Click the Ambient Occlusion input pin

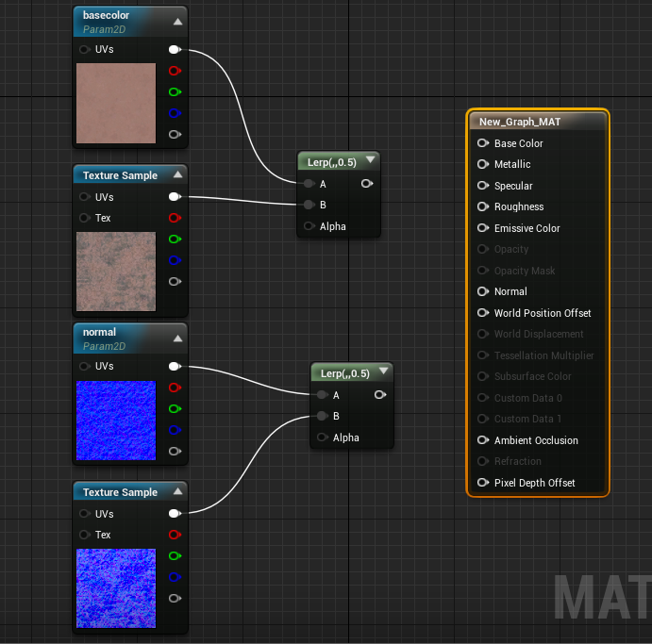[x=483, y=440]
